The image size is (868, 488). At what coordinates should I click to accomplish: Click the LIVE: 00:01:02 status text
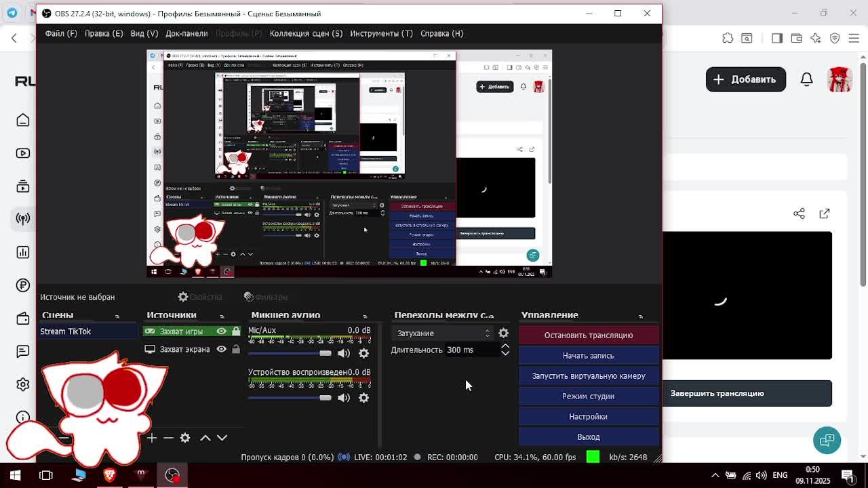pos(380,457)
